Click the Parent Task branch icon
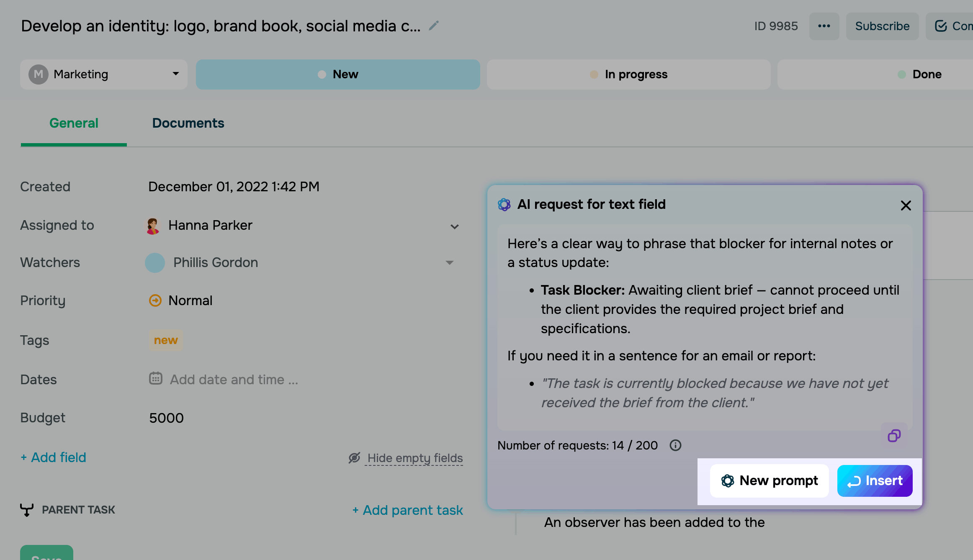Viewport: 973px width, 560px height. tap(27, 510)
